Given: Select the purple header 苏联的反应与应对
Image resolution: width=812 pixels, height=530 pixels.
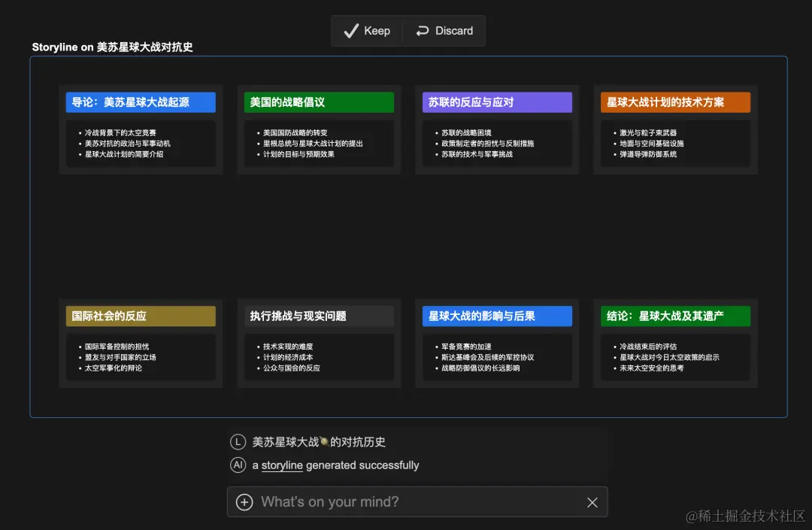Looking at the screenshot, I should pyautogui.click(x=497, y=102).
